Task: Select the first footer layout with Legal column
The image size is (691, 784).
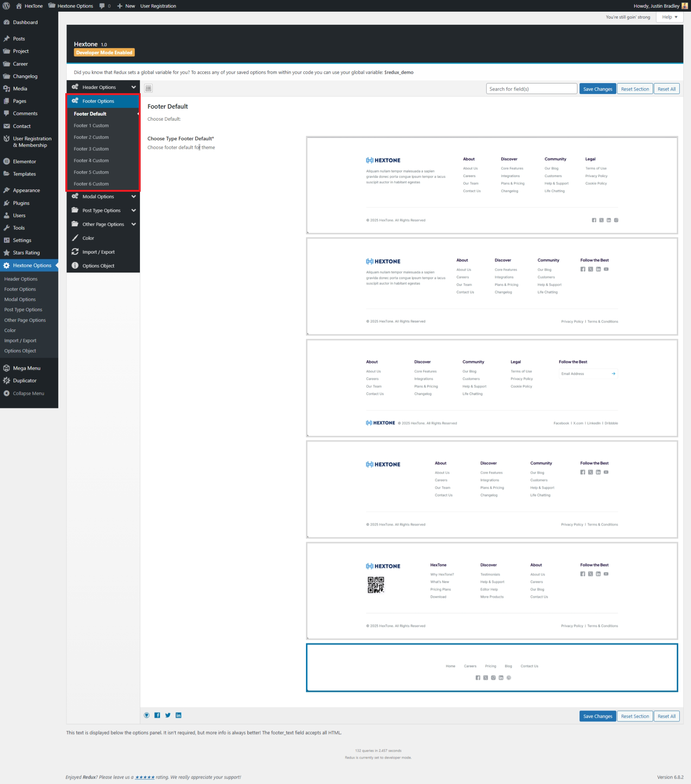Action: [492, 185]
